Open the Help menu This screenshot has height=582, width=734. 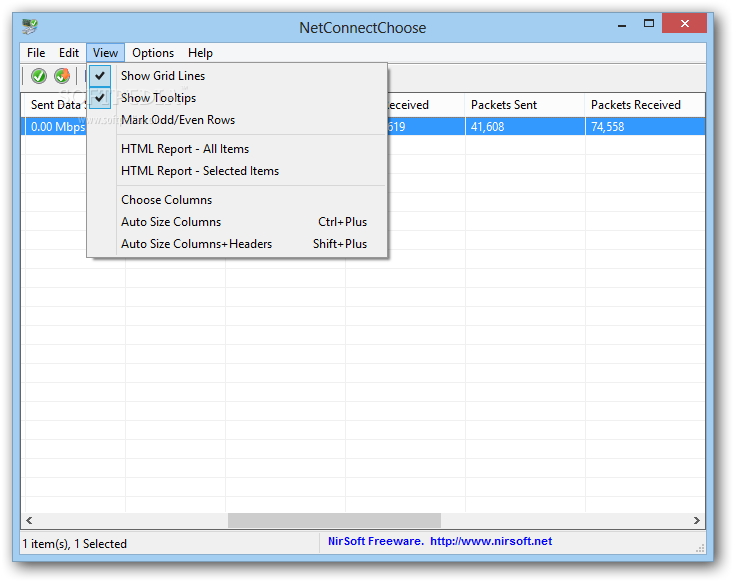[x=200, y=53]
